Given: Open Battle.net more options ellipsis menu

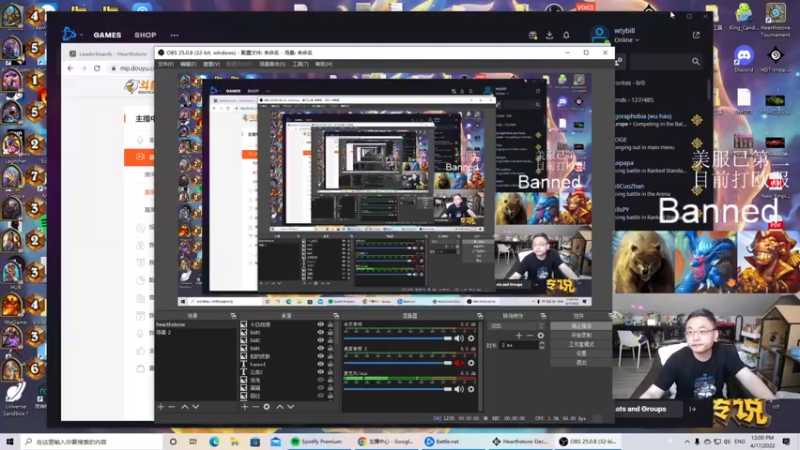Looking at the screenshot, I should tap(174, 35).
